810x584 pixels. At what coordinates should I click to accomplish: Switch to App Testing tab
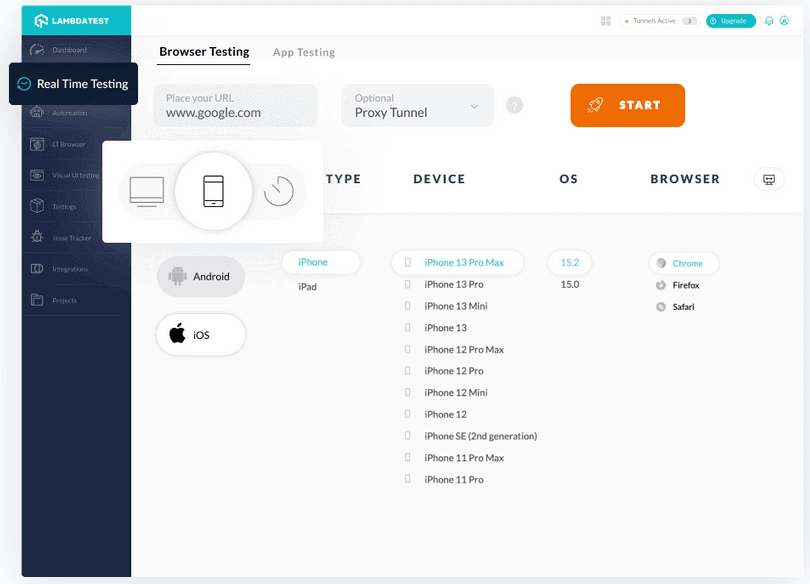pos(304,52)
